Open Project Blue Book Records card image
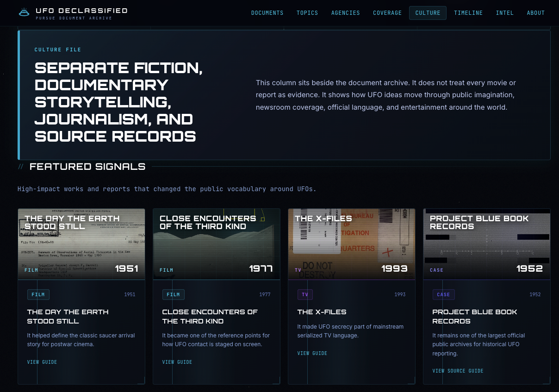The image size is (559, 392). [x=487, y=244]
